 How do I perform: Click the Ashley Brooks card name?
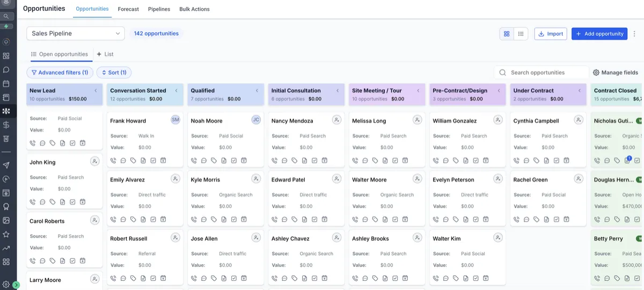370,238
